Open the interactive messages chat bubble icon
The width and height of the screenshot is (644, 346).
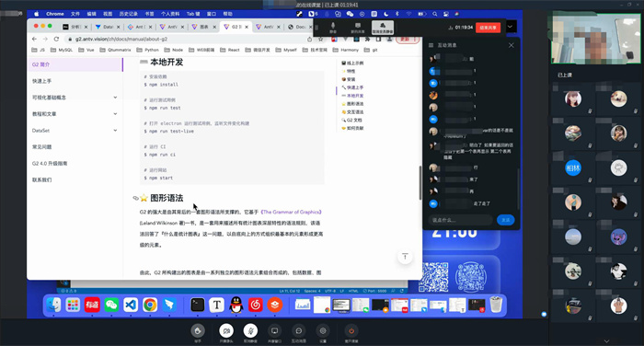[x=299, y=330]
